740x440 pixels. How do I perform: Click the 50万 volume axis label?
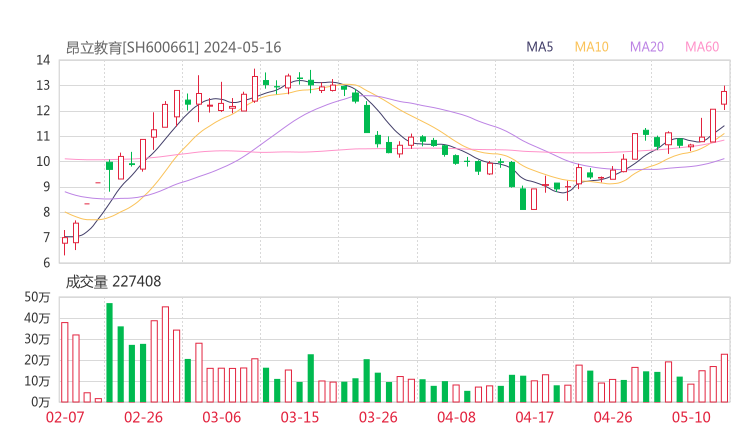[x=37, y=297]
